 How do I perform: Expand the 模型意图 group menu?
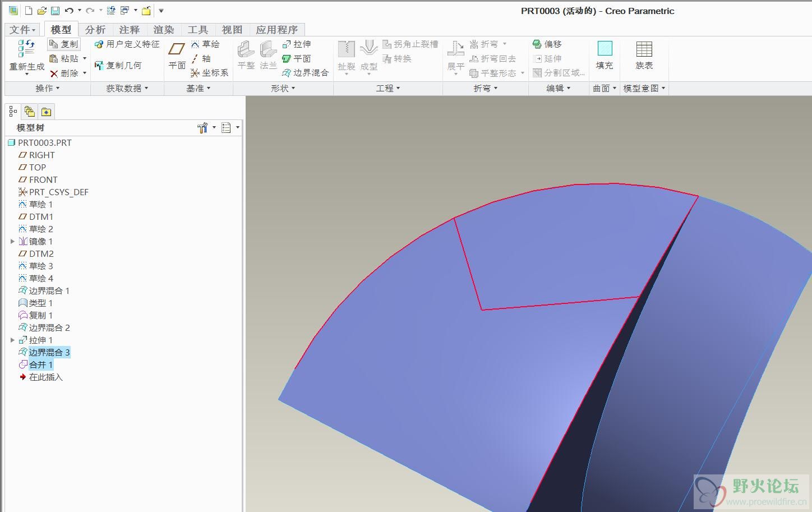(x=644, y=88)
